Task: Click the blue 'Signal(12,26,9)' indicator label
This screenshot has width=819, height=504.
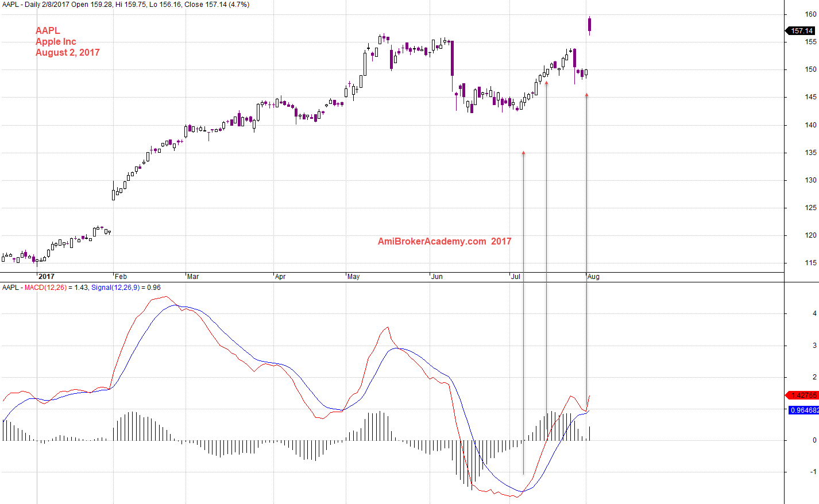Action: pos(115,288)
